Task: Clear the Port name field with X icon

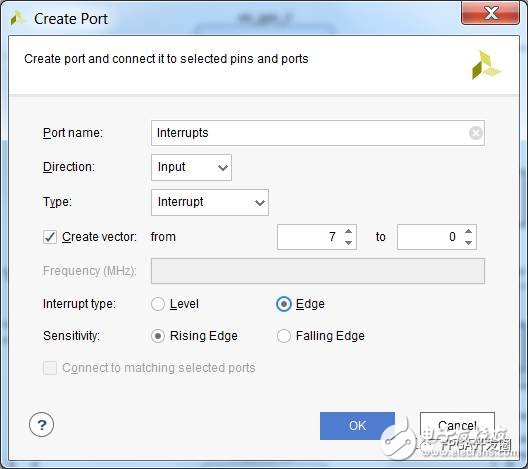Action: (476, 133)
